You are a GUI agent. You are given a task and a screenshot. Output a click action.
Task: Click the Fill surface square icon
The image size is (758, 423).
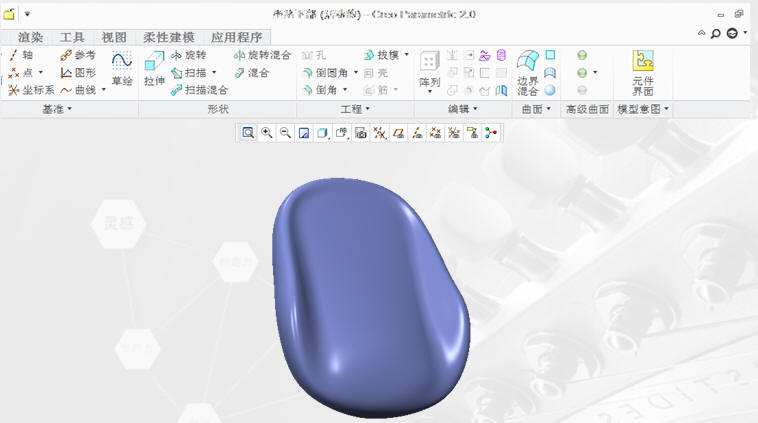(x=550, y=55)
